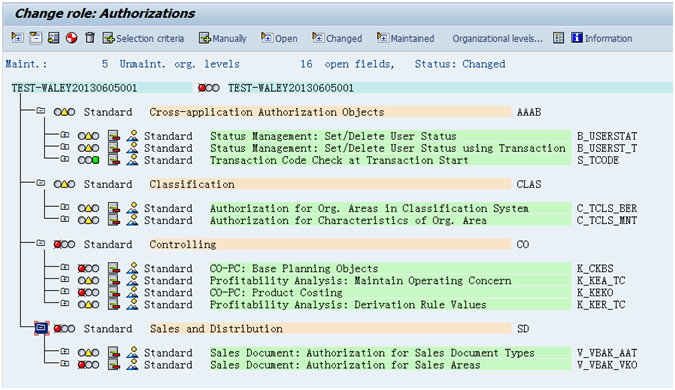Viewport: 675px width, 390px height.
Task: Click the Information button
Action: [x=602, y=38]
